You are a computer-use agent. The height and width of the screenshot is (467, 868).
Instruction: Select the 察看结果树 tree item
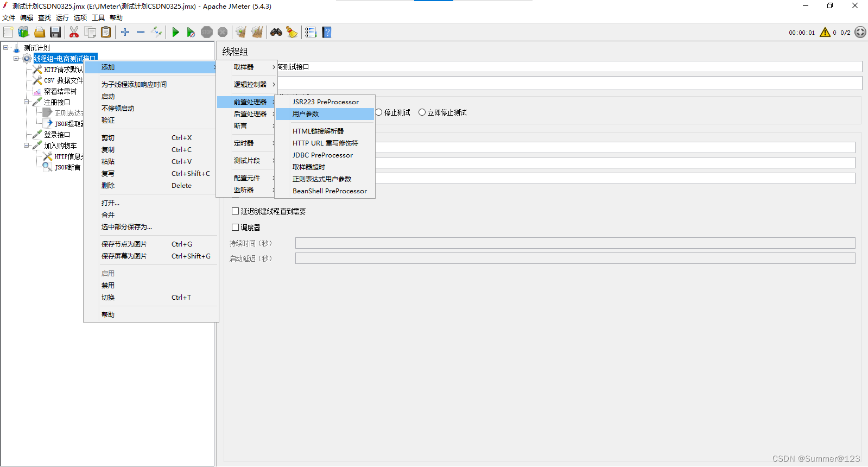click(x=60, y=91)
